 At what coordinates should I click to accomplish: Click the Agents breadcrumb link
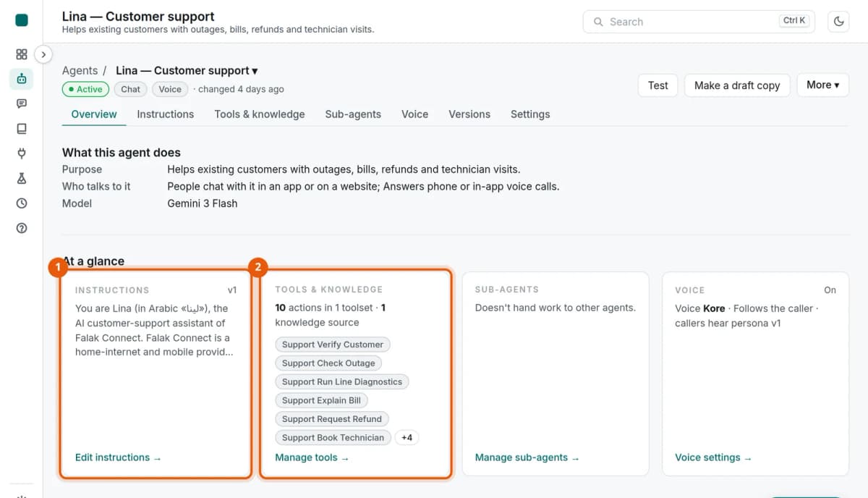(80, 70)
